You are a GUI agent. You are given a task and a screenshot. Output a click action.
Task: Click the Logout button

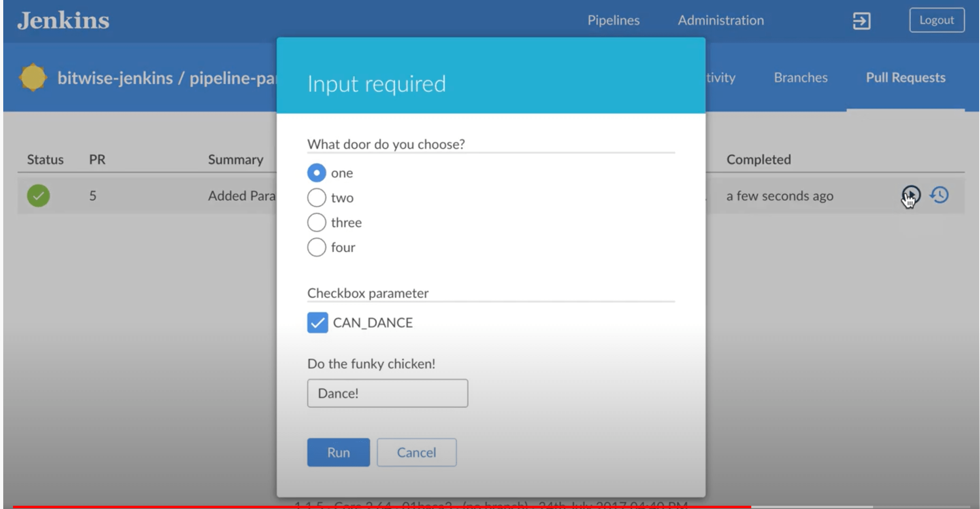937,20
